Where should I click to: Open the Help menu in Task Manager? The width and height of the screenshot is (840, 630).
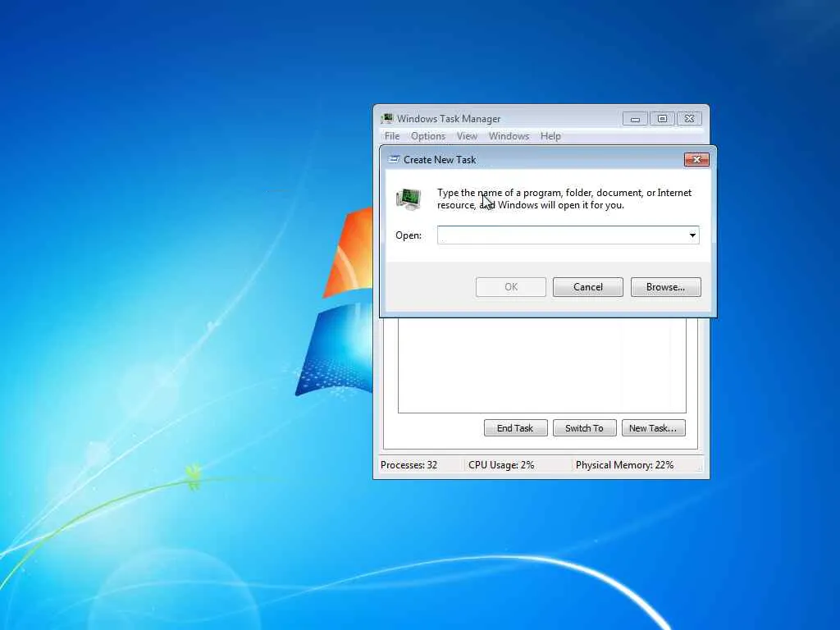pyautogui.click(x=550, y=136)
